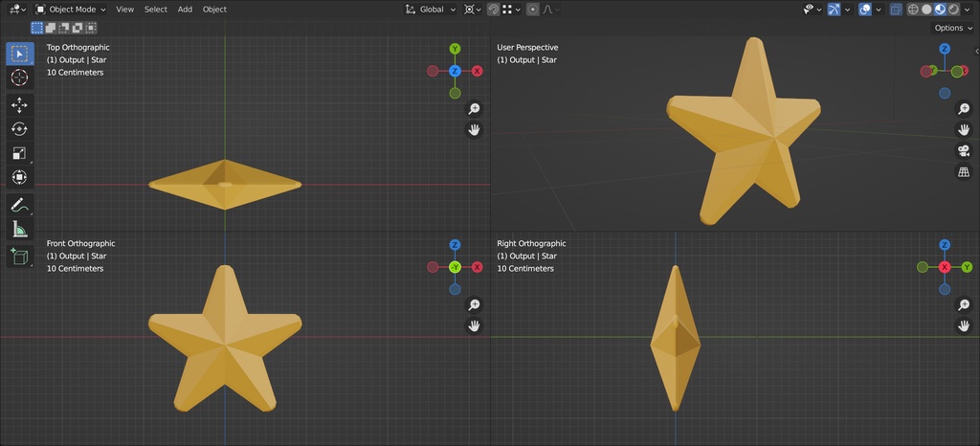Toggle snapping magnet in header
980x446 pixels.
[493, 10]
